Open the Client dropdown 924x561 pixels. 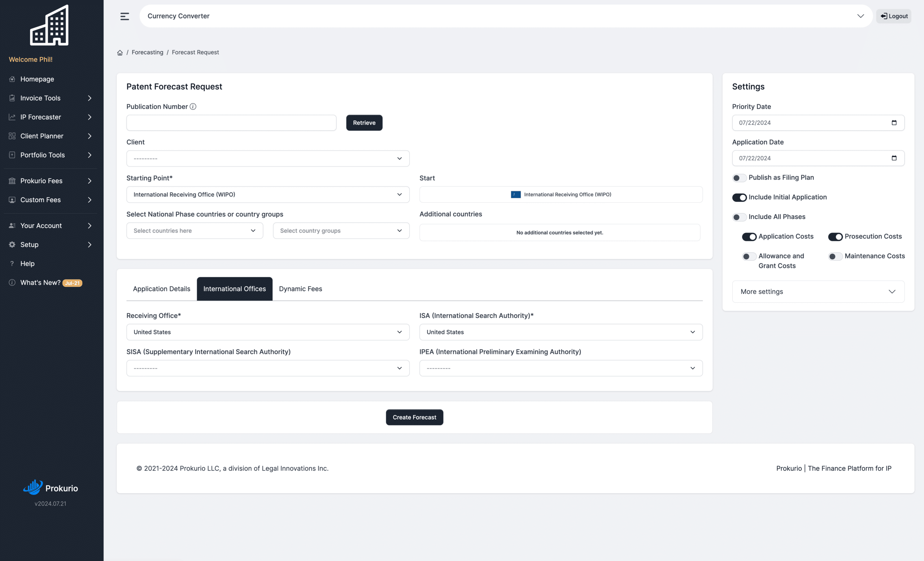pos(268,158)
